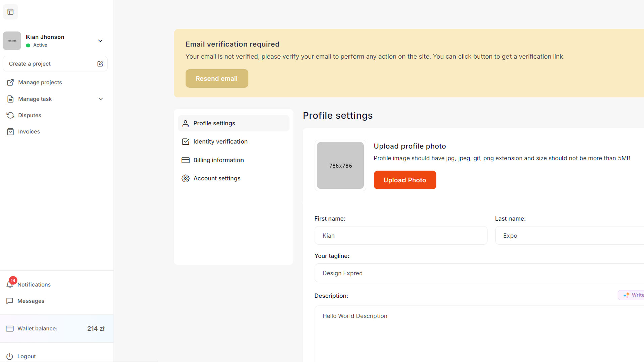Open the Identity verification tab
Image resolution: width=644 pixels, height=362 pixels.
(220, 142)
